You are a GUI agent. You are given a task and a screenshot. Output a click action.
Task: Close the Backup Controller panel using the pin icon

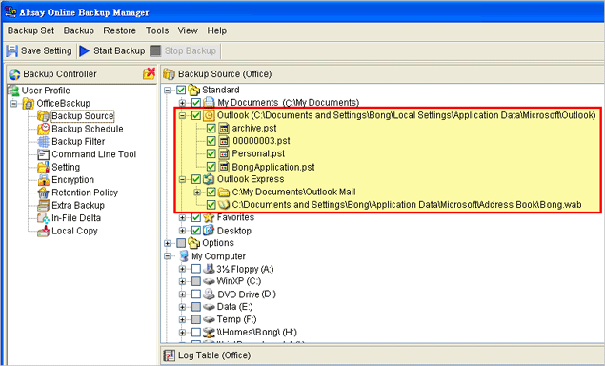click(x=149, y=73)
